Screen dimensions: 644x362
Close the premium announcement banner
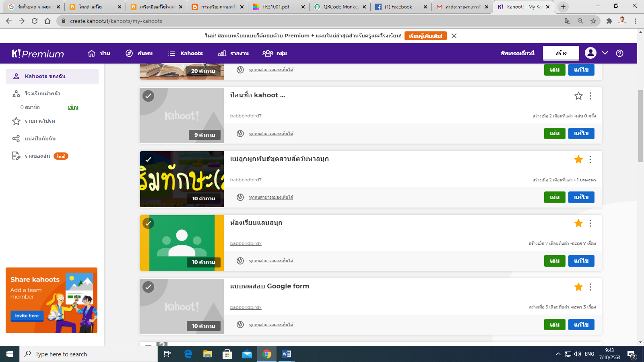[x=454, y=36]
